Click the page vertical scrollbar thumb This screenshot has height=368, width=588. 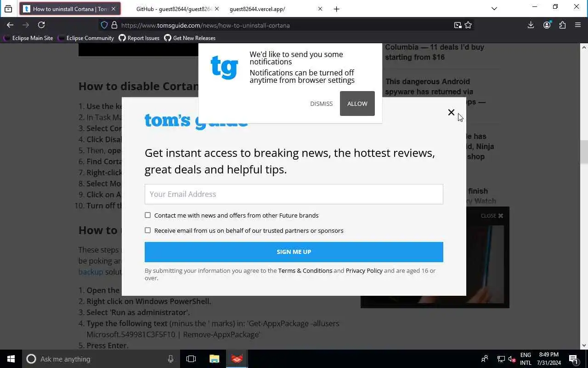pos(584,152)
